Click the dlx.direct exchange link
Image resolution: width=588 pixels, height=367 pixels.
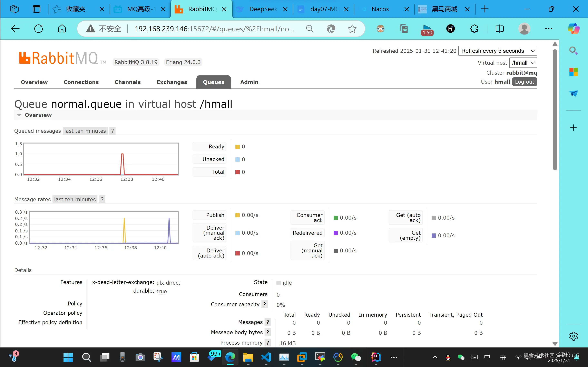(168, 283)
